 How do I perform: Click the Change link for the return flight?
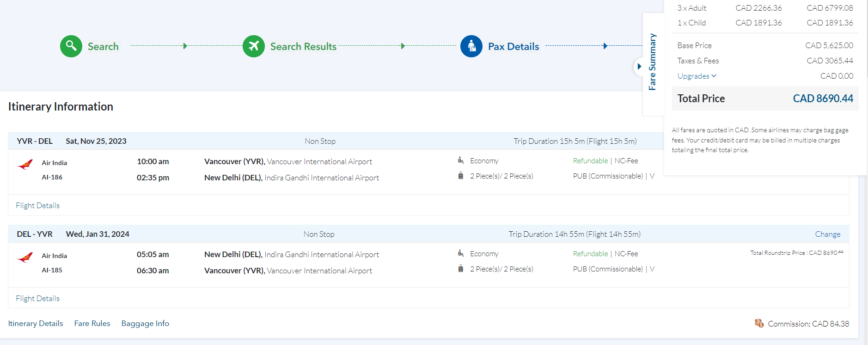pos(827,234)
